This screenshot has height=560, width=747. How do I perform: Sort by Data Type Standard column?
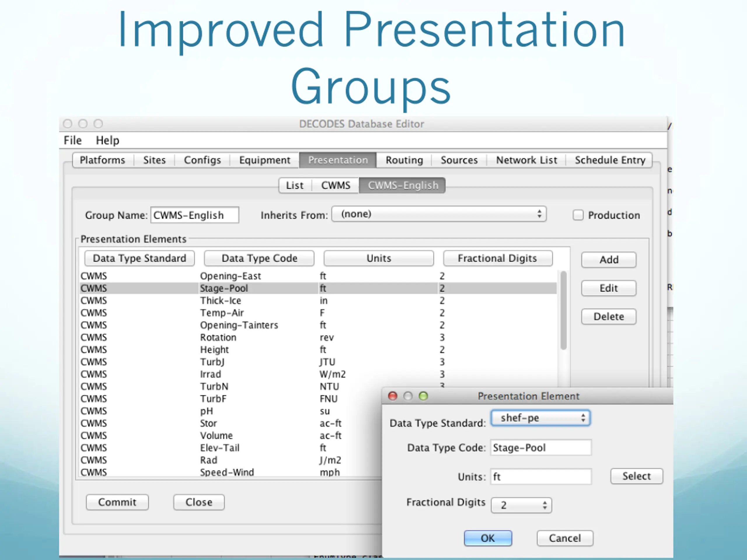click(139, 258)
